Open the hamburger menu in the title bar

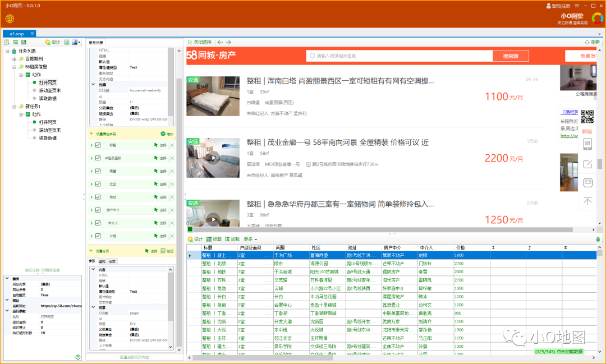point(577,6)
